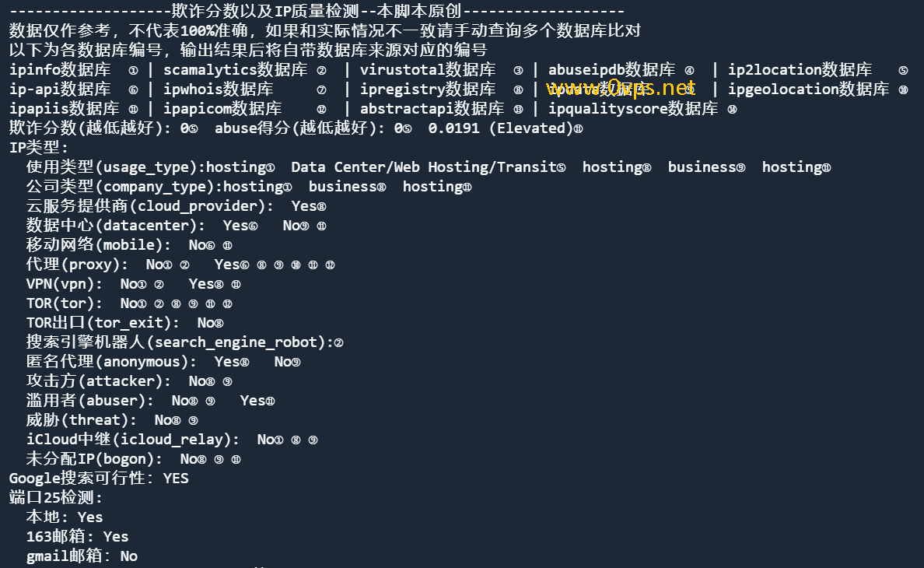Select the abstractapi数据库 text
The width and height of the screenshot is (924, 568).
click(x=432, y=108)
